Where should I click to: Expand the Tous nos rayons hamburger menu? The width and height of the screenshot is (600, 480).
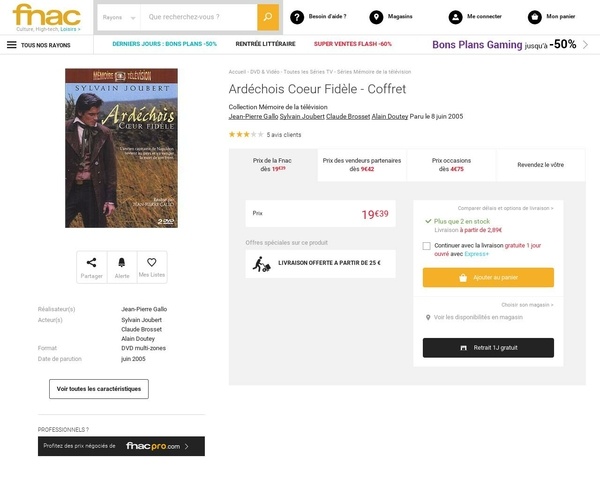pyautogui.click(x=12, y=44)
